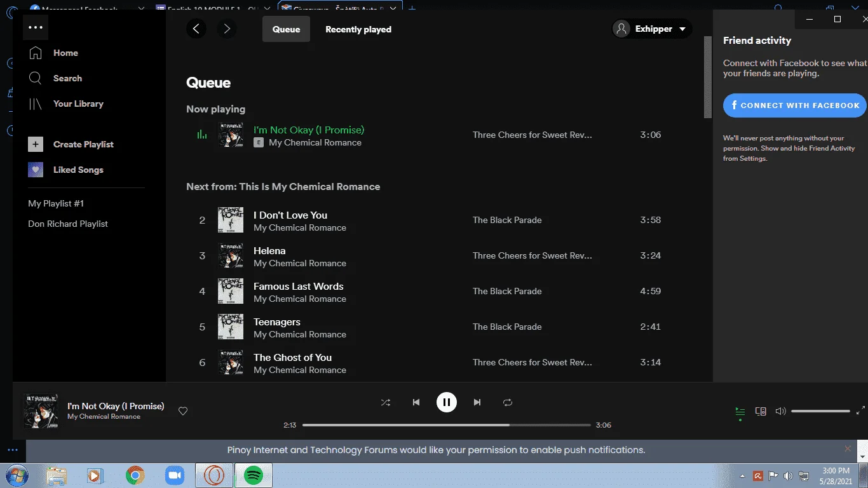The height and width of the screenshot is (488, 868).
Task: Open File Explorer from taskbar
Action: pos(57,475)
